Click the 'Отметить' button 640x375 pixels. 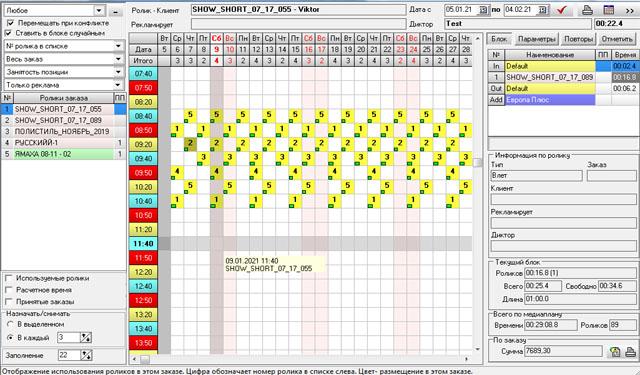617,40
